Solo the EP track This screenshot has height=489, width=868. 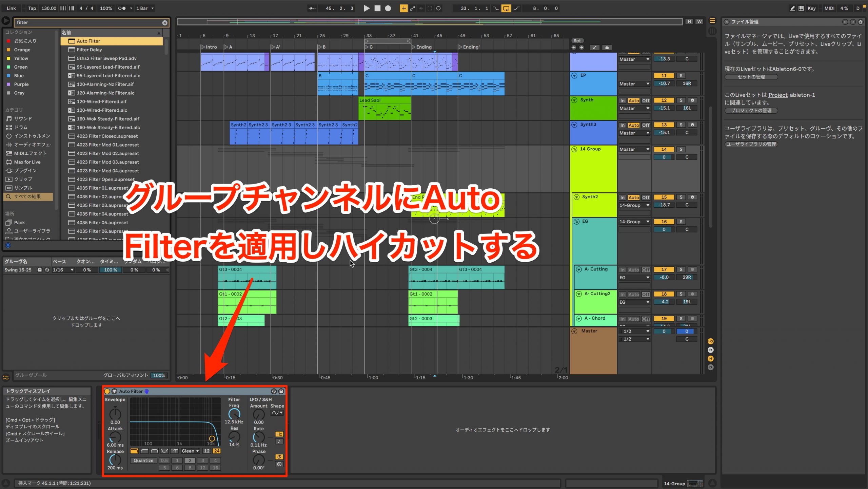click(681, 76)
